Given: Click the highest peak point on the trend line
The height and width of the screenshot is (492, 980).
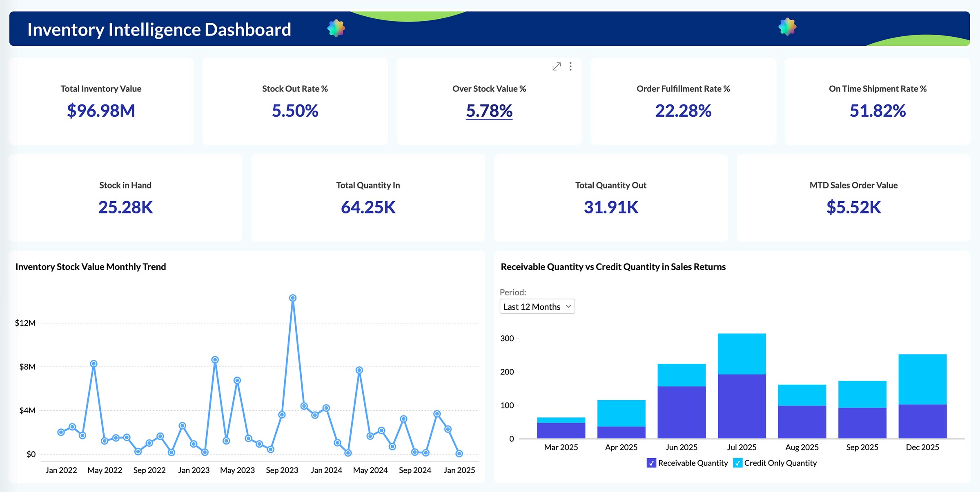Looking at the screenshot, I should [x=293, y=298].
